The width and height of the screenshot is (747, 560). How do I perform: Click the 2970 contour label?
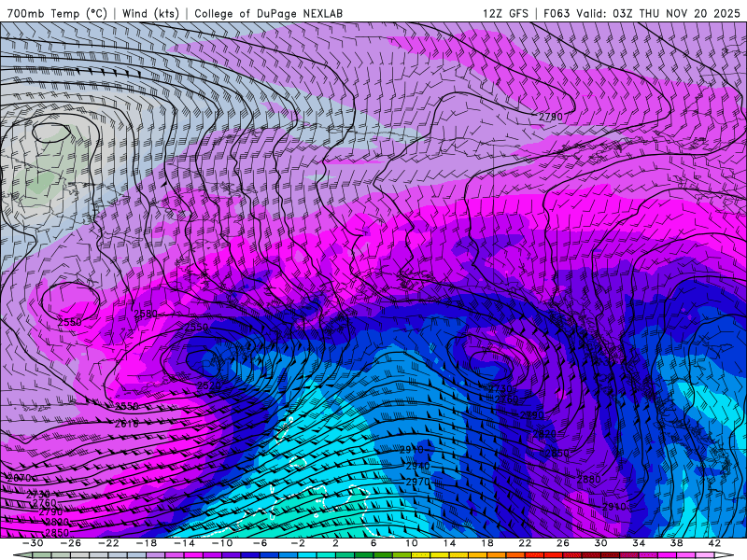tap(417, 482)
